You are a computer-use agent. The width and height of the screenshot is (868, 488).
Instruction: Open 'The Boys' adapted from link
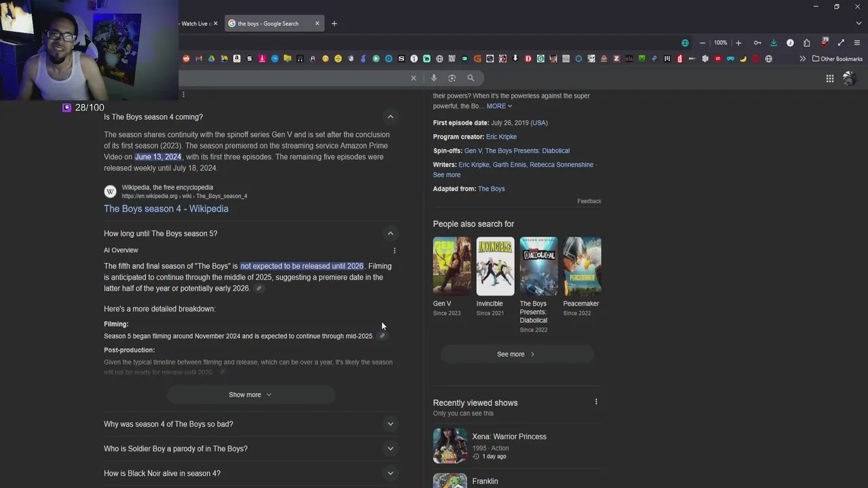pyautogui.click(x=492, y=189)
